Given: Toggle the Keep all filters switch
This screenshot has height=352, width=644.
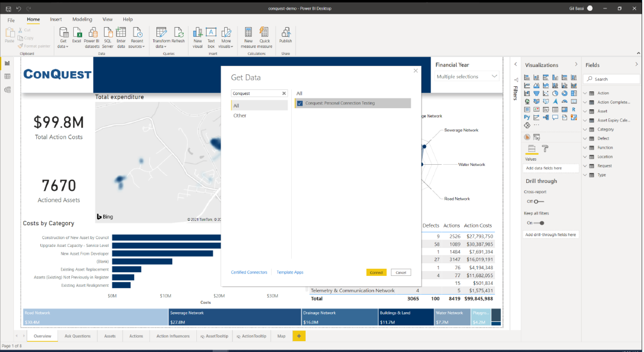Looking at the screenshot, I should [539, 223].
